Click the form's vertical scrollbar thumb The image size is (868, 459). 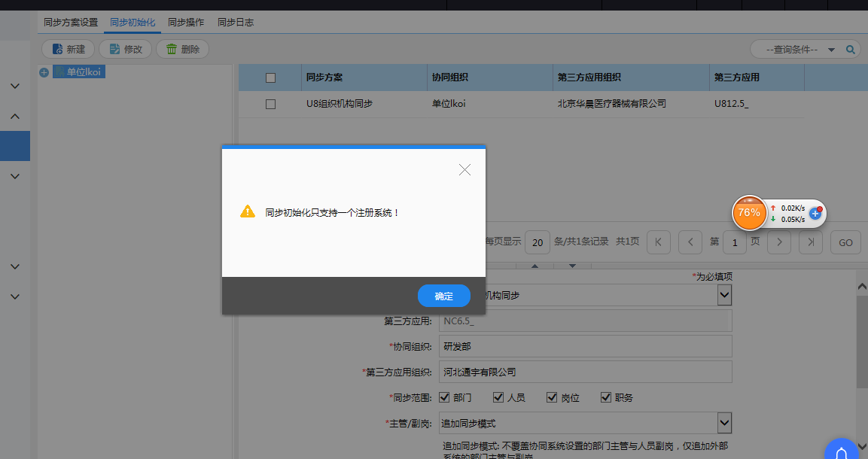(862, 341)
